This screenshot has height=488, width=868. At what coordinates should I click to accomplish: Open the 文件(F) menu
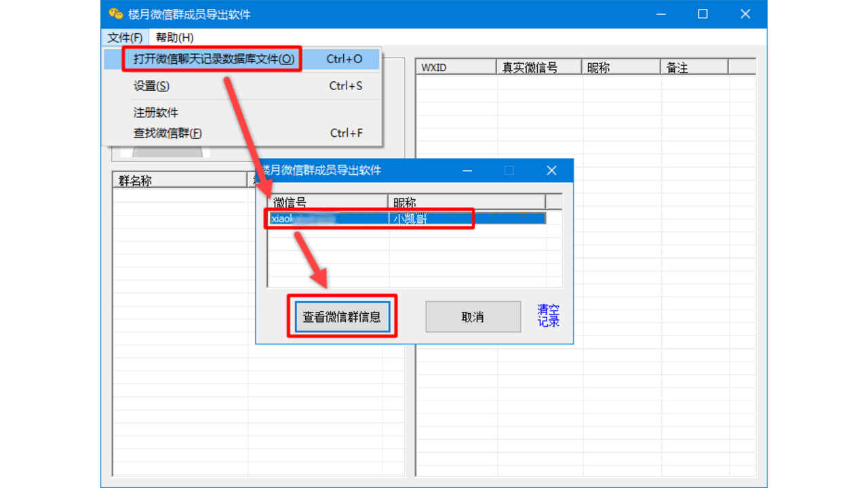(125, 37)
